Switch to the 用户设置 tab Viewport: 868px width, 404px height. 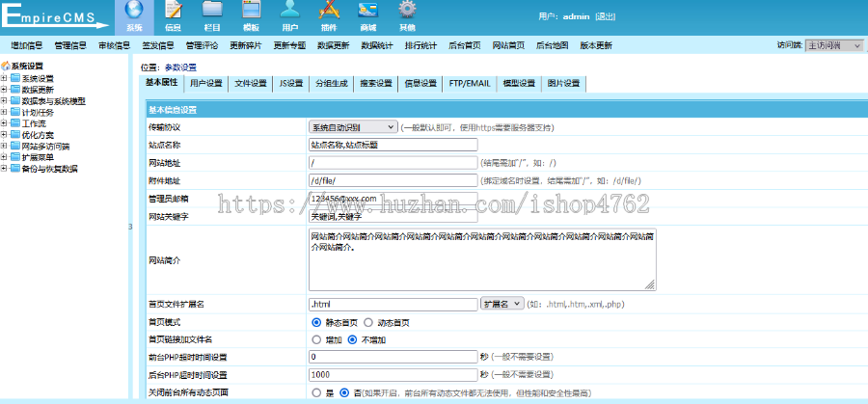206,84
